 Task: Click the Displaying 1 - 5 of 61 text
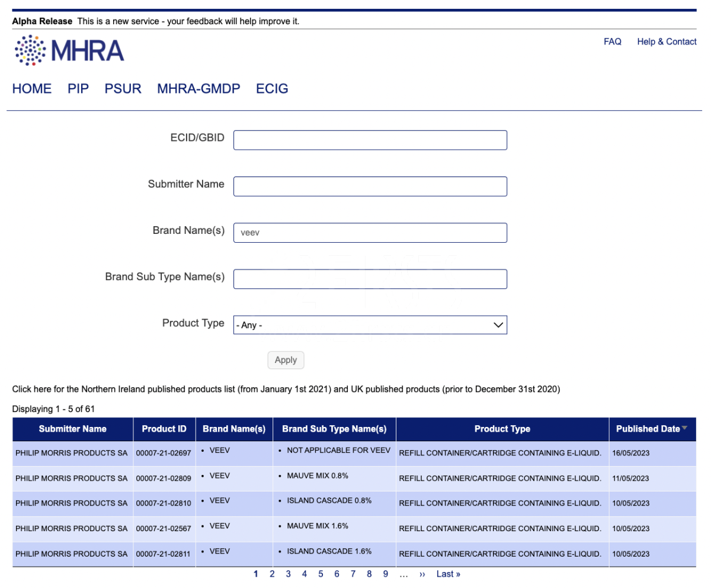[54, 409]
